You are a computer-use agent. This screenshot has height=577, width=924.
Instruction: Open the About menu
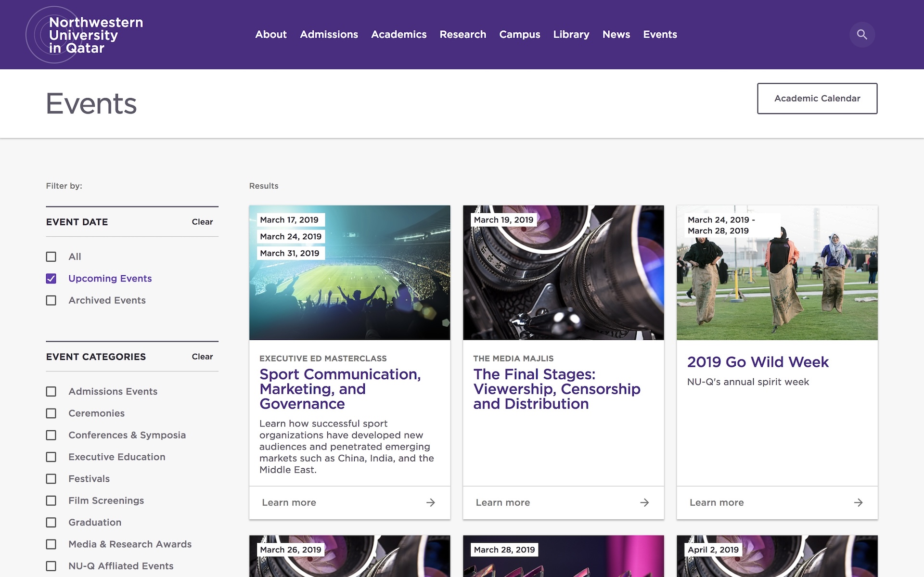point(271,35)
